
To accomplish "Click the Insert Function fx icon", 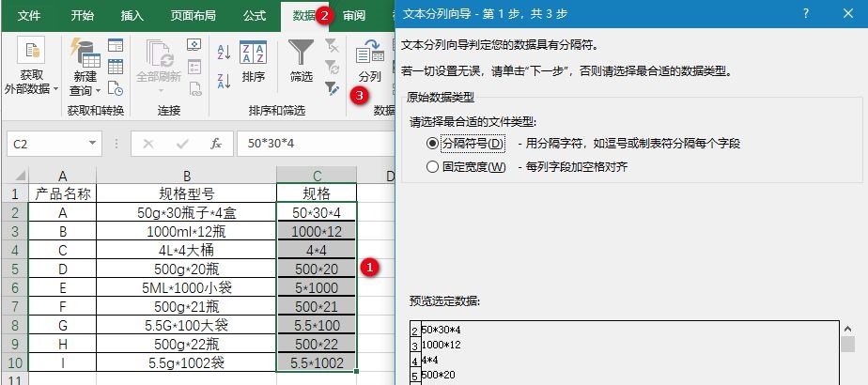I will (x=216, y=144).
